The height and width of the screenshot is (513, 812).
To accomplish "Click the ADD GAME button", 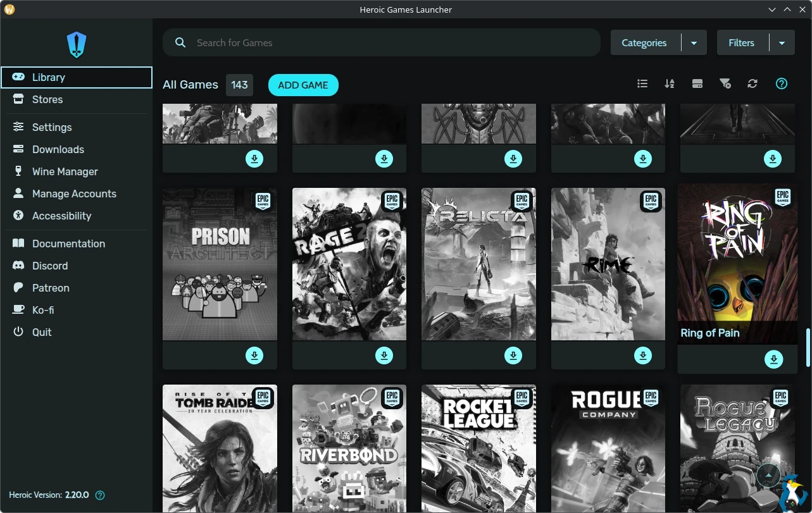I will [303, 85].
